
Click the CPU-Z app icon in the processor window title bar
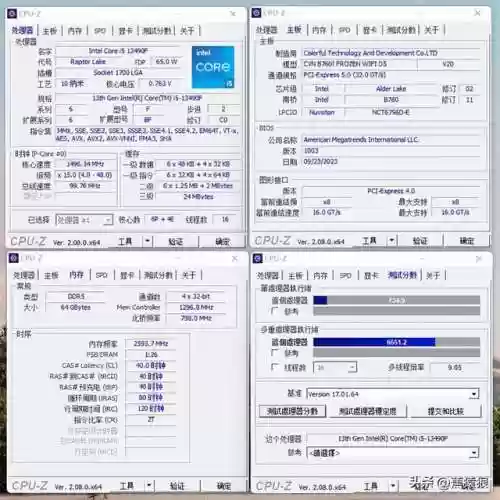coord(12,14)
